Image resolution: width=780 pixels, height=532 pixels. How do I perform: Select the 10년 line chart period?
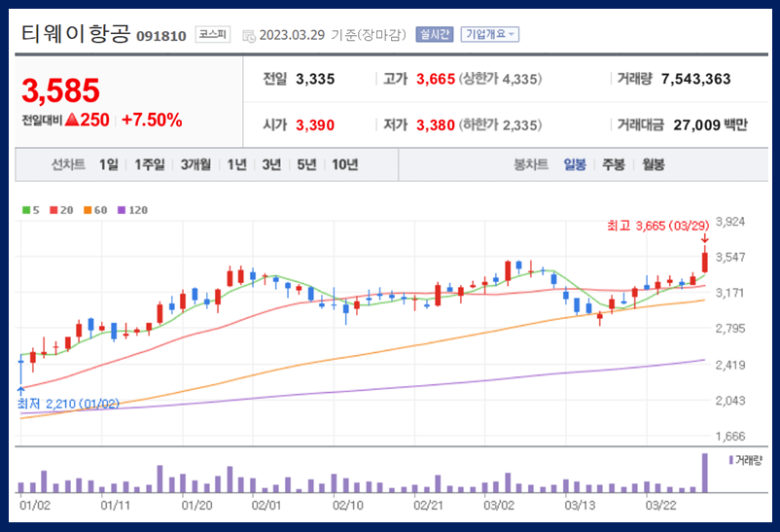[344, 164]
